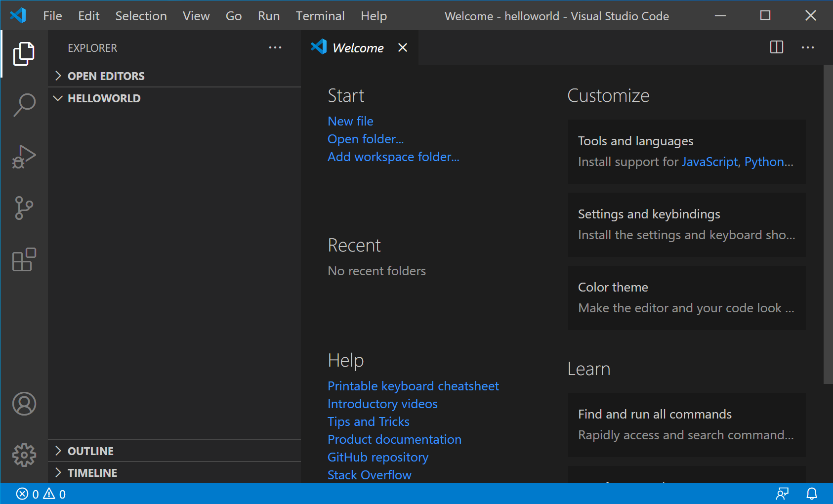This screenshot has width=833, height=504.
Task: Open the Search view in activity bar
Action: pyautogui.click(x=24, y=105)
